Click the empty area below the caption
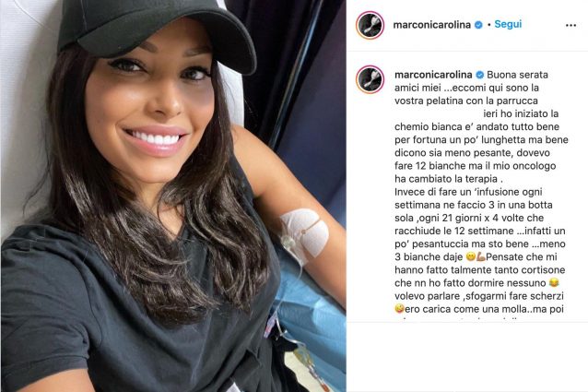588x392 pixels. pos(467,356)
